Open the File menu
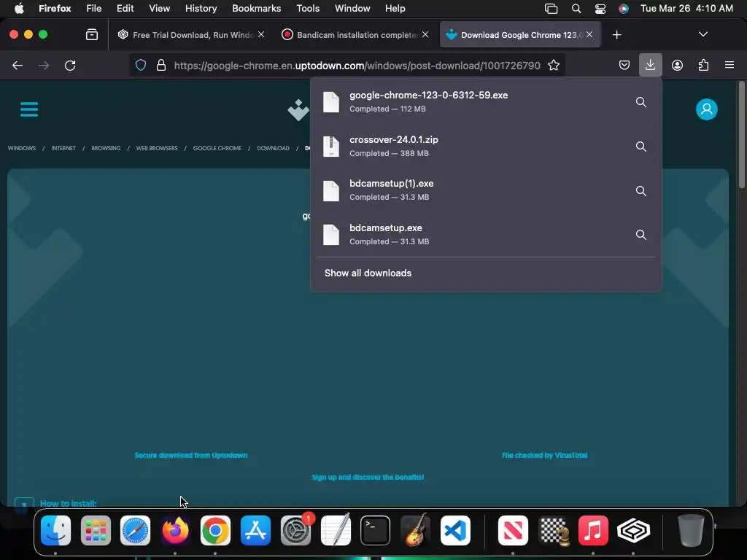747x560 pixels. point(93,9)
